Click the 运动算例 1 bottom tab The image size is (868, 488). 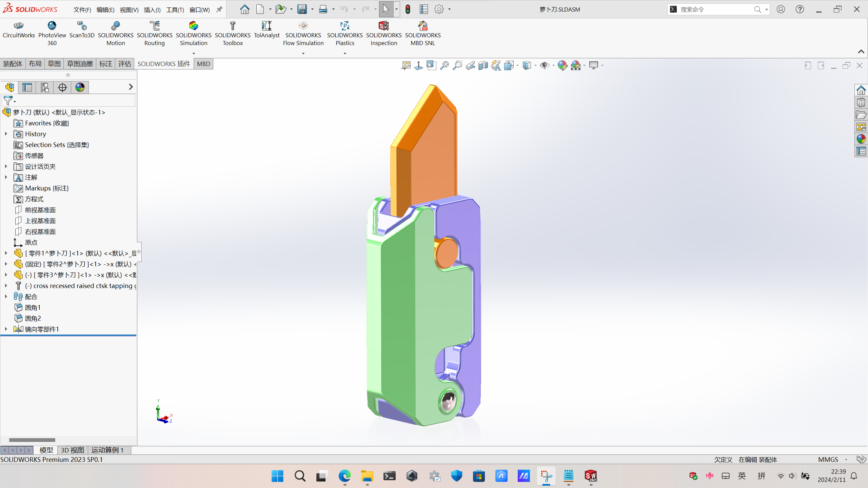pyautogui.click(x=108, y=450)
